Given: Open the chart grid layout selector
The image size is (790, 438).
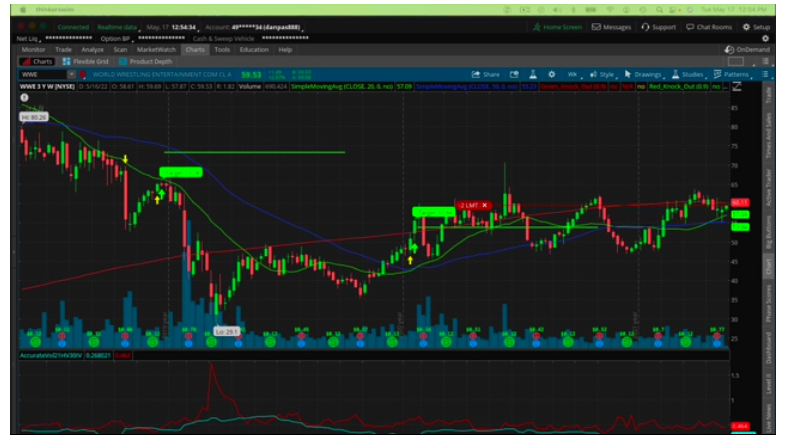Looking at the screenshot, I should coord(738,61).
